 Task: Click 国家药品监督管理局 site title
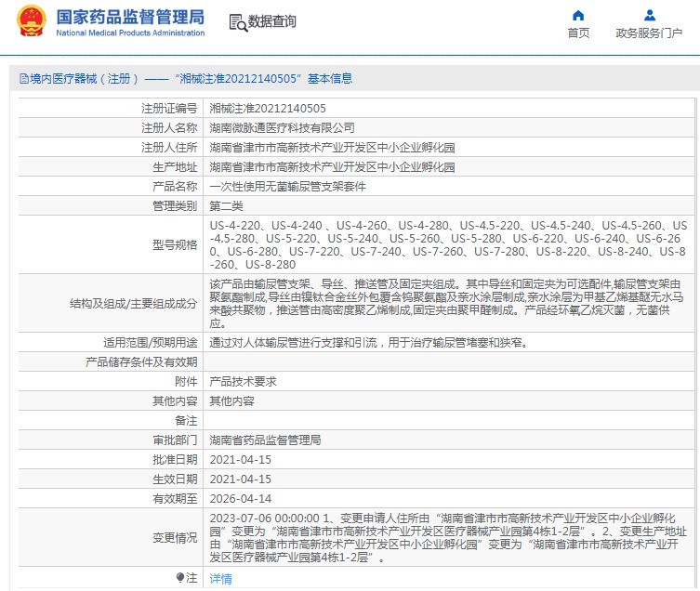coord(130,17)
